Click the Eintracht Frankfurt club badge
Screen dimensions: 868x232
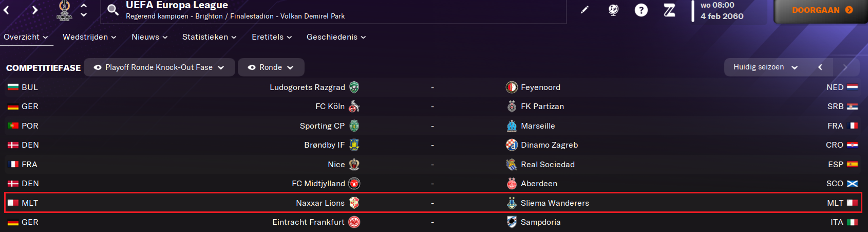(354, 222)
